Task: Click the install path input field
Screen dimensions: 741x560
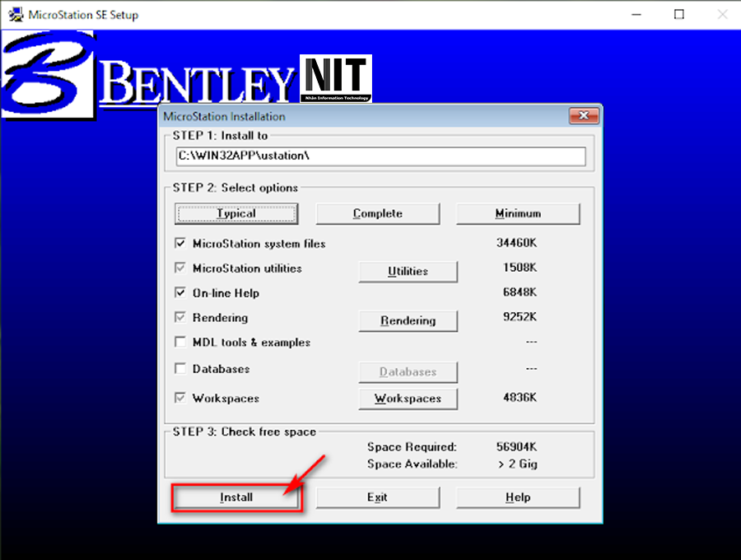Action: [381, 156]
